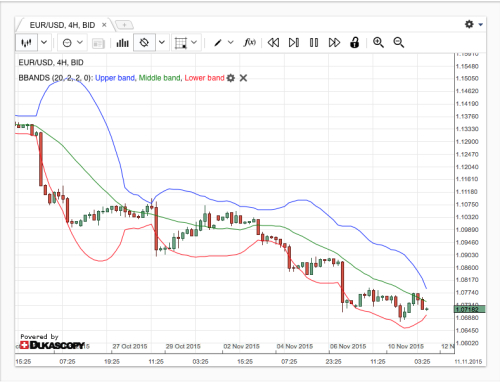Select the candlestick chart type icon
Viewport: 500px width, 382px height.
[x=26, y=43]
